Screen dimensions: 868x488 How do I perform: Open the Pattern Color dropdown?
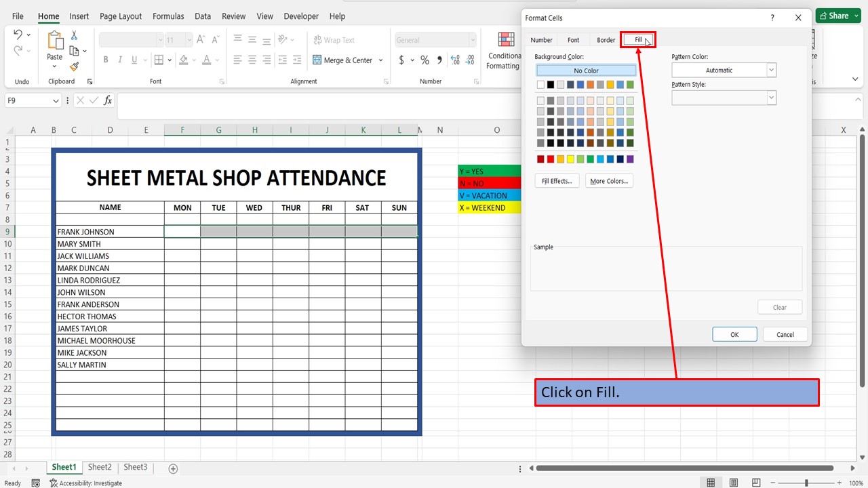pos(771,70)
